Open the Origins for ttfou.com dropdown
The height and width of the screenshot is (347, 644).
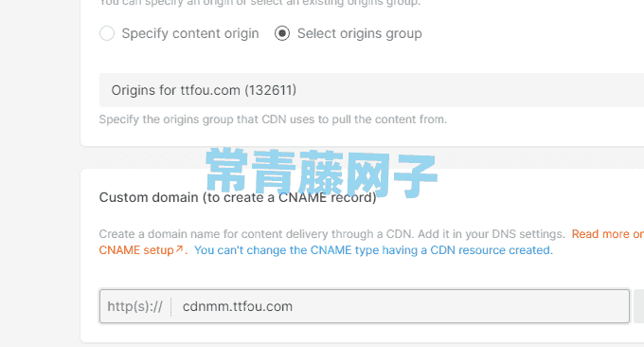tap(371, 90)
